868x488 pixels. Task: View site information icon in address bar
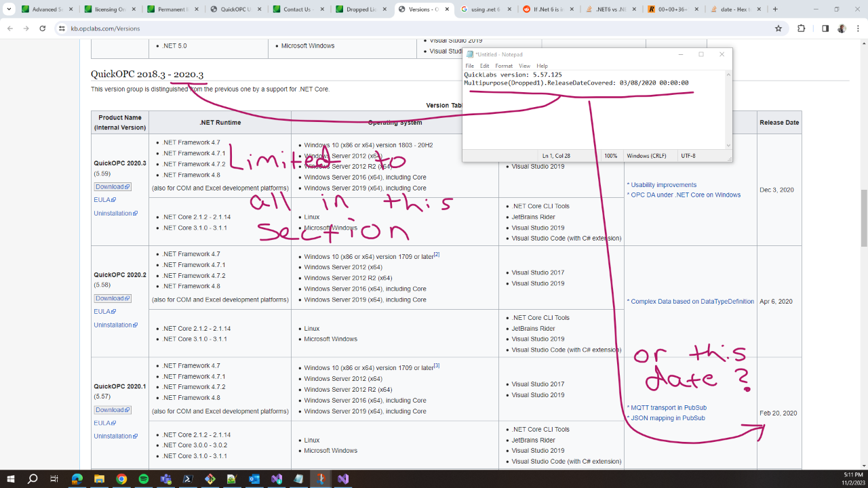tap(62, 28)
